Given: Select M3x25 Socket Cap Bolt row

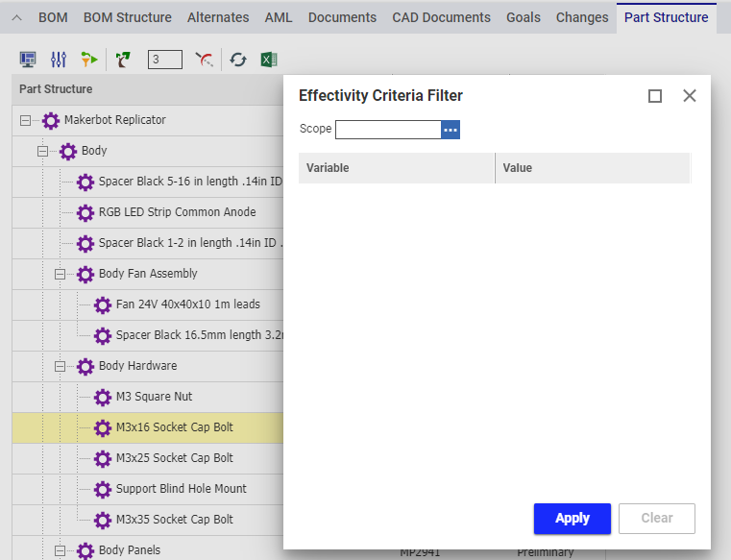Looking at the screenshot, I should [x=148, y=459].
